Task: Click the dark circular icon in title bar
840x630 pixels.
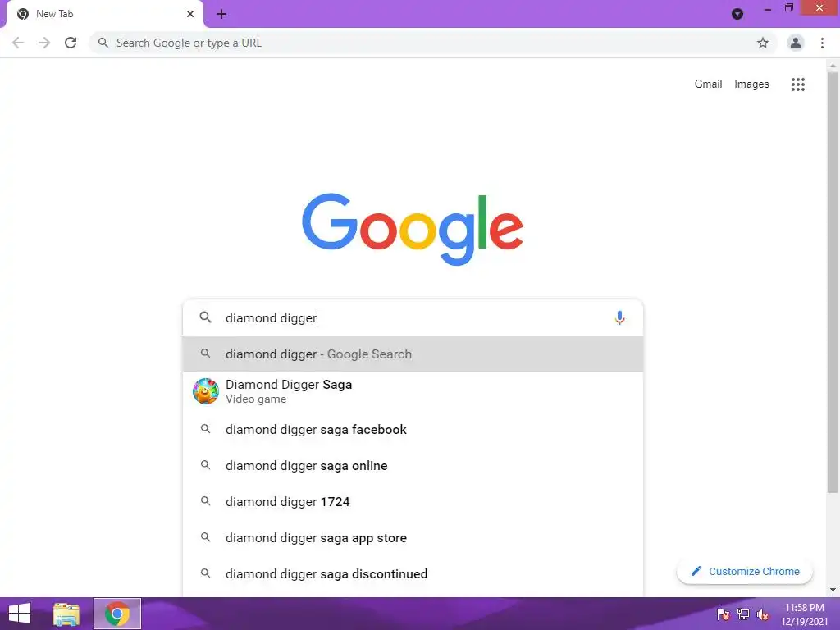Action: (737, 14)
